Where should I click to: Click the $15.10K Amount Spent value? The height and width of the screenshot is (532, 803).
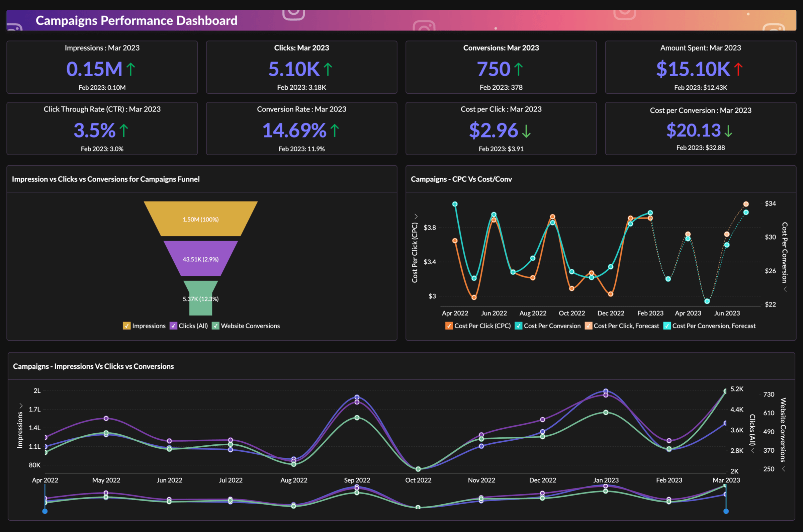693,69
